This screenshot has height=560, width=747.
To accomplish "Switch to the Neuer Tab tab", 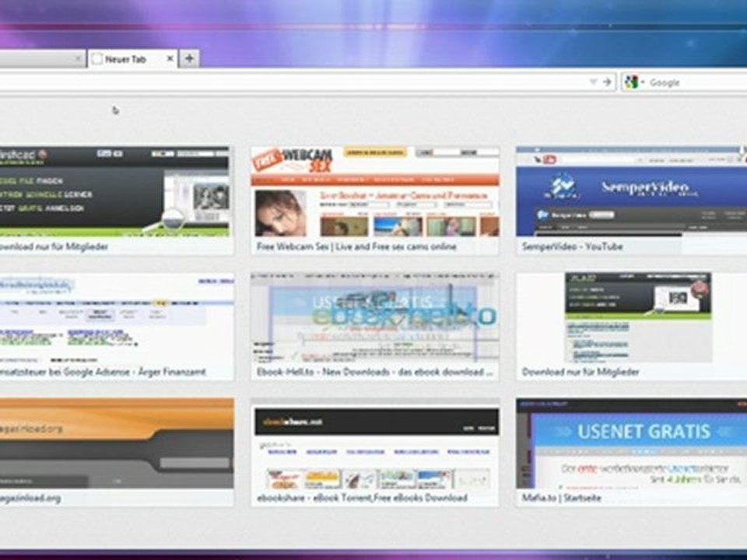I will click(x=132, y=59).
